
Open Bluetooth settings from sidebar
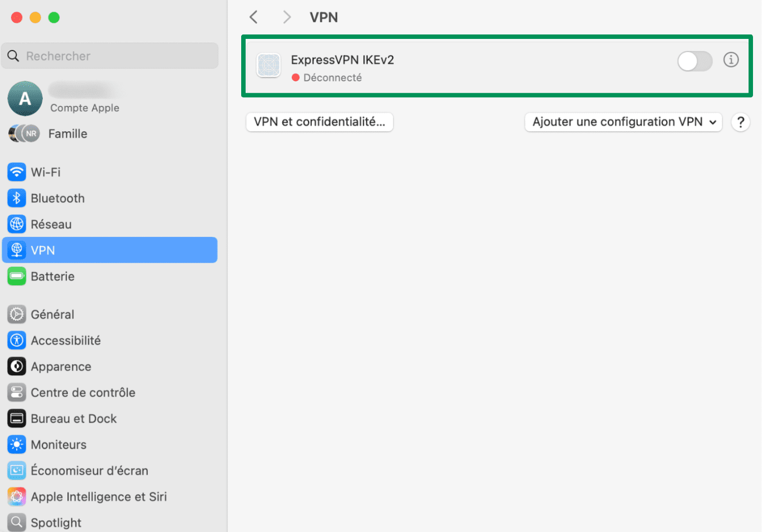58,198
